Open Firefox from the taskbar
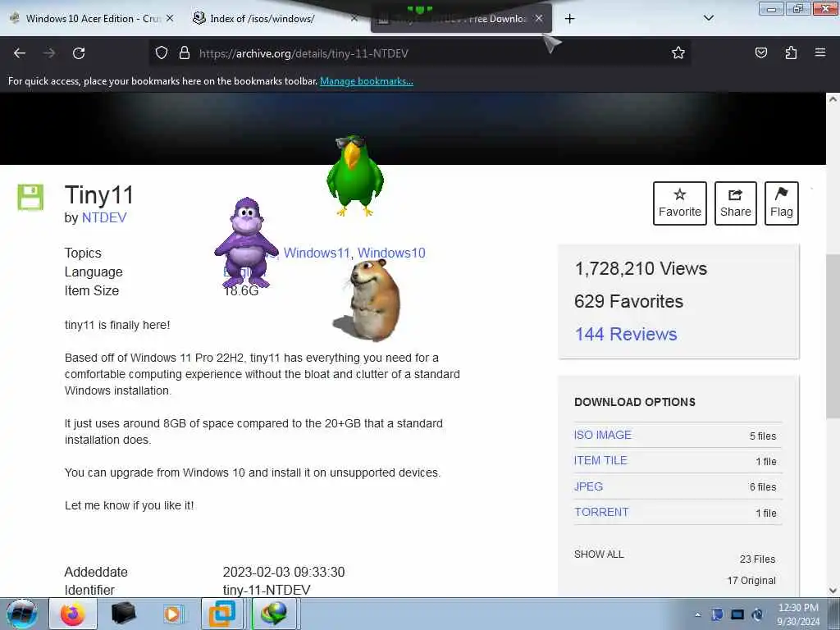This screenshot has height=630, width=840. point(73,614)
